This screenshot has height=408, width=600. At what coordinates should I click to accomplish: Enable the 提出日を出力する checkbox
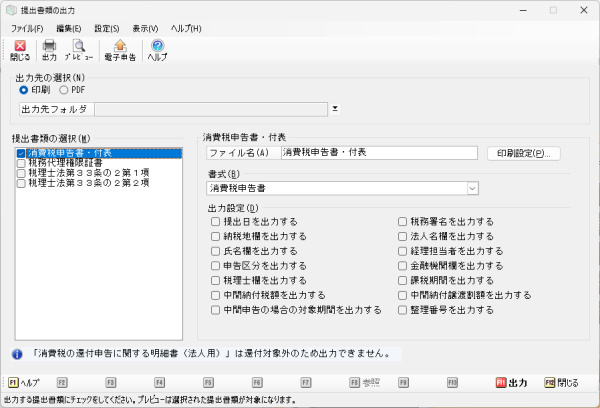[215, 221]
